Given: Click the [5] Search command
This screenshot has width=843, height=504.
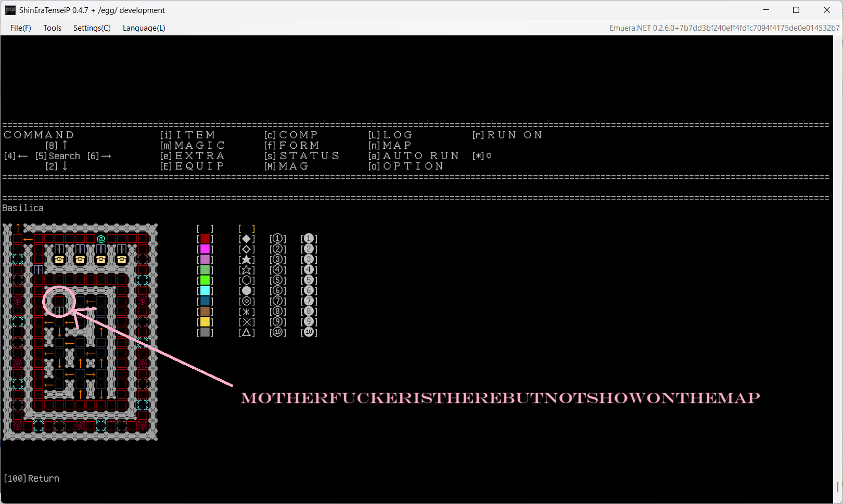Looking at the screenshot, I should pyautogui.click(x=58, y=156).
